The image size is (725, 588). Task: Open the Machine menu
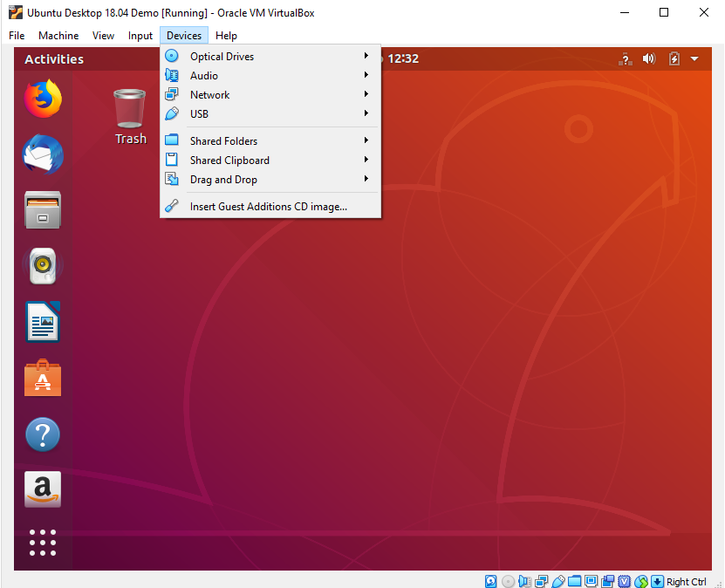(58, 36)
